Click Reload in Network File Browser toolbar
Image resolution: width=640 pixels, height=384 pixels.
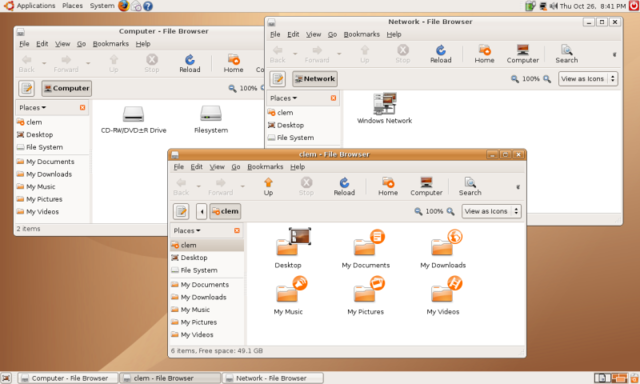coord(441,54)
